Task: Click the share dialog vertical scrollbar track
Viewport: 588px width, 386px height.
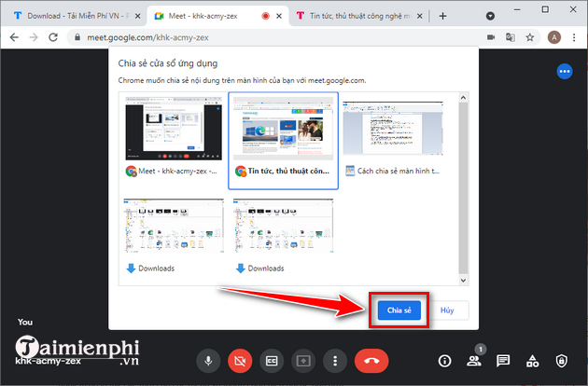Action: pos(463,189)
